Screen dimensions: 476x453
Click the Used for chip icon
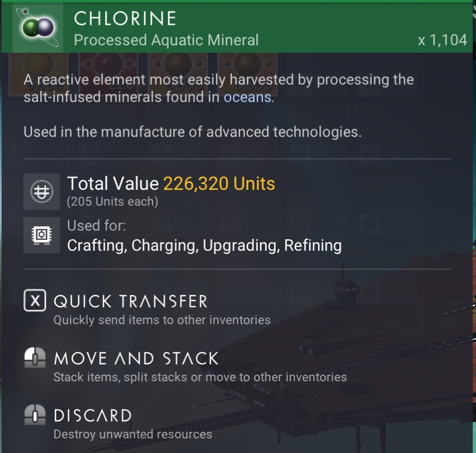tap(41, 235)
